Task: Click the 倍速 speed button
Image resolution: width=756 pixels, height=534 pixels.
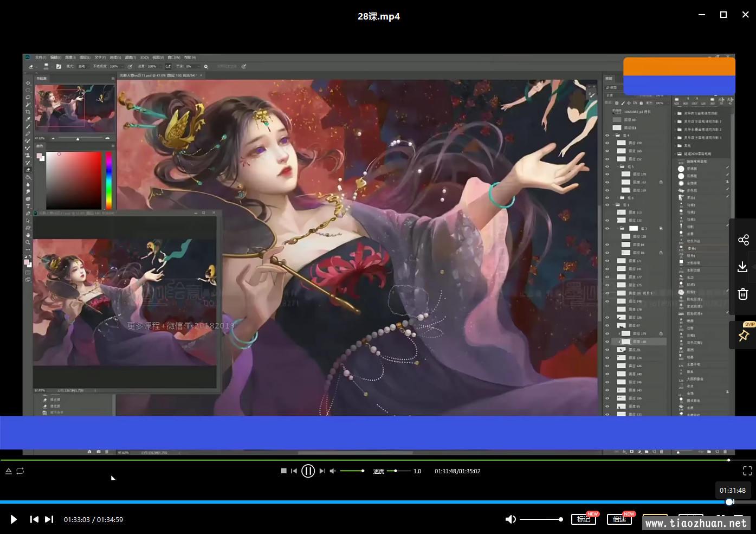Action: (x=619, y=519)
